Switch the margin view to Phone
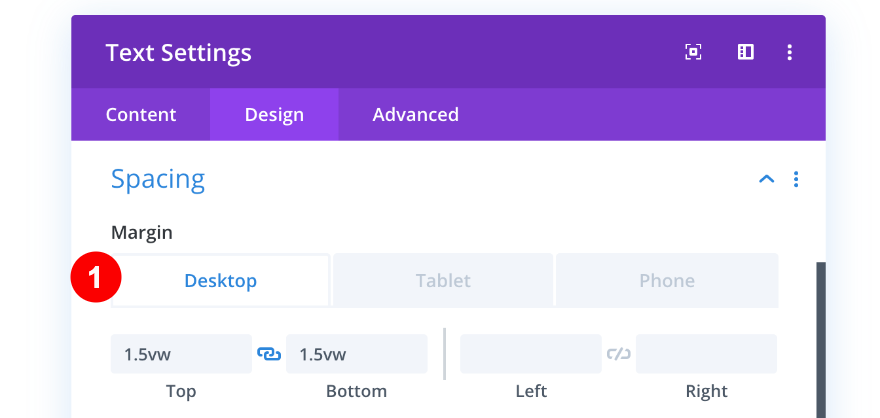The width and height of the screenshot is (880, 418). point(666,281)
